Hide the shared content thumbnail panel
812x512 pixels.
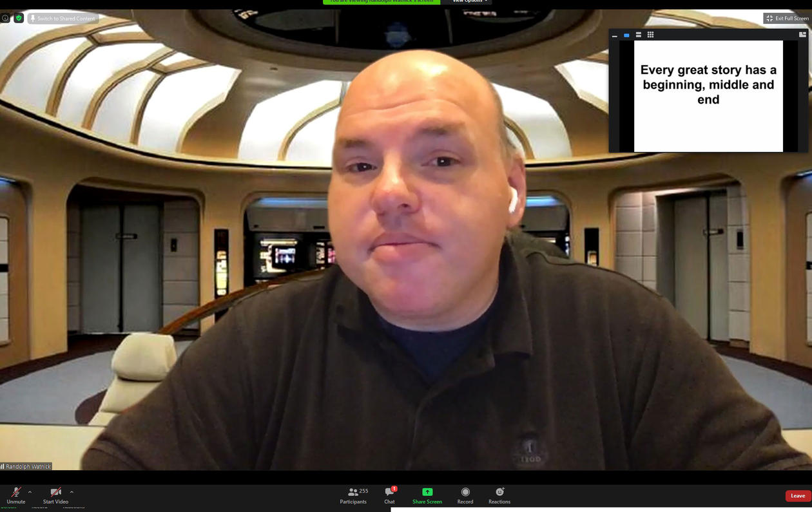tap(614, 35)
